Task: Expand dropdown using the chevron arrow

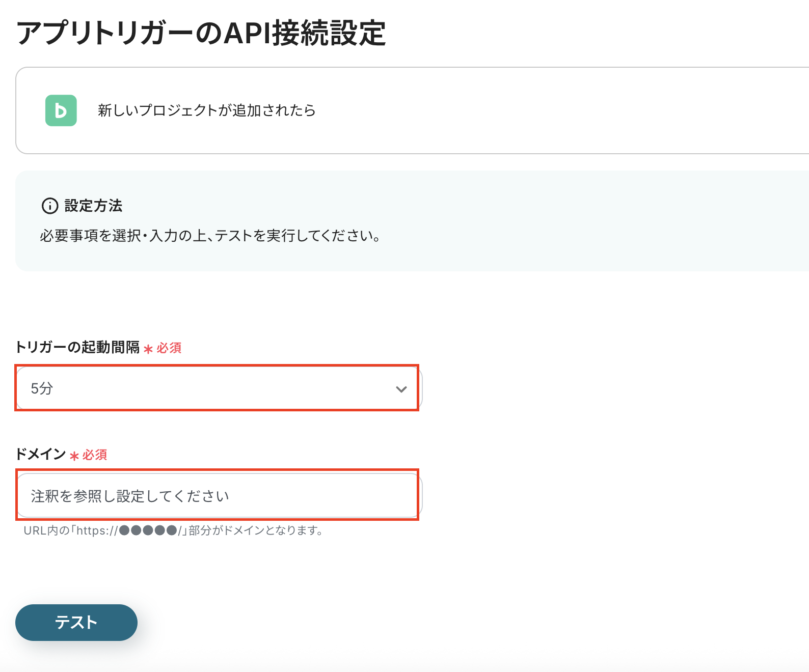Action: [401, 389]
